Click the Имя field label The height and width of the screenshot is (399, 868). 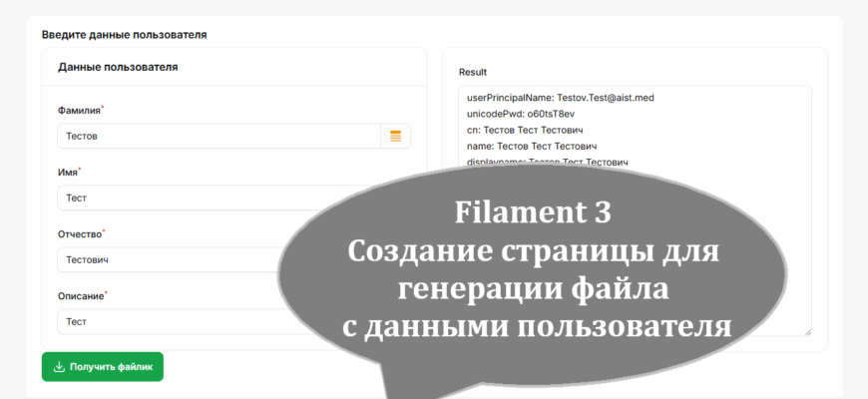click(68, 173)
